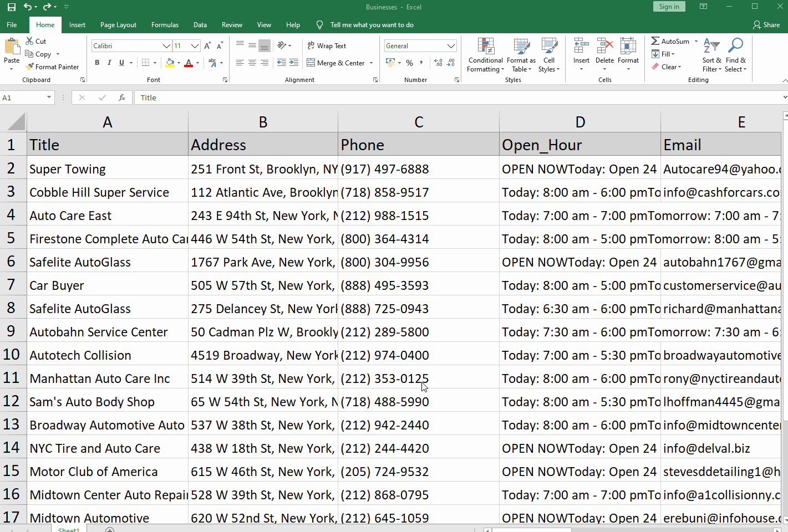Switch to the Formulas tab
The height and width of the screenshot is (532, 788).
[165, 25]
